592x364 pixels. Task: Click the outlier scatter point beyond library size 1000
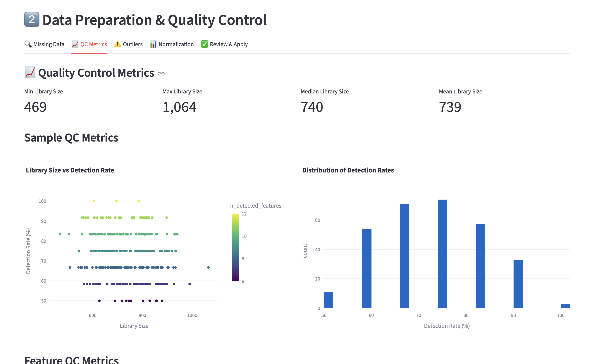click(x=208, y=267)
